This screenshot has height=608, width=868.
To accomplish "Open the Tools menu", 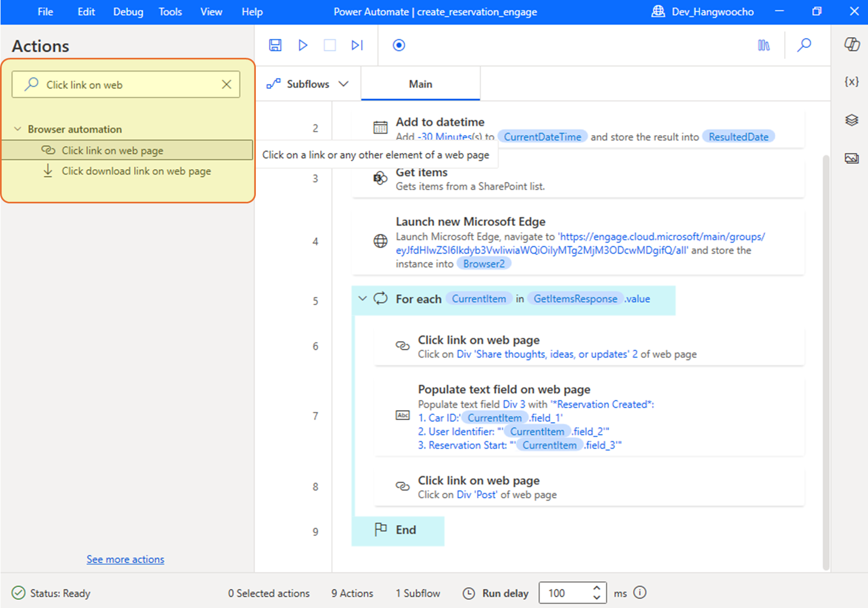I will tap(170, 12).
